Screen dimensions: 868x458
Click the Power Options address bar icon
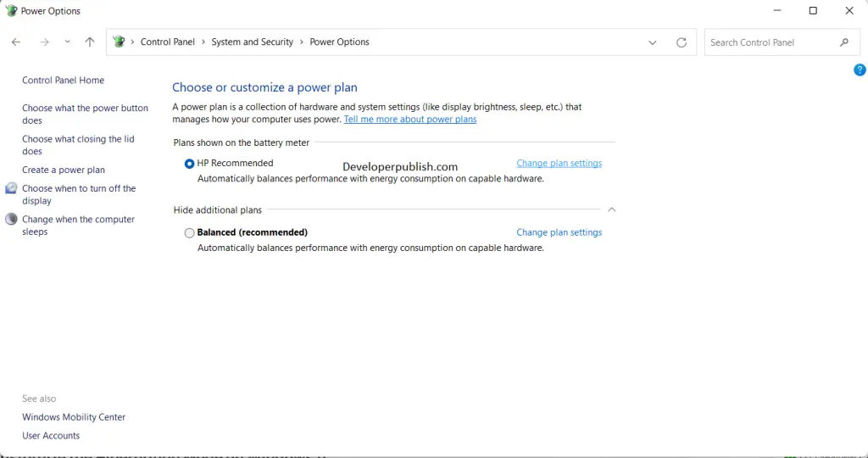[x=119, y=42]
